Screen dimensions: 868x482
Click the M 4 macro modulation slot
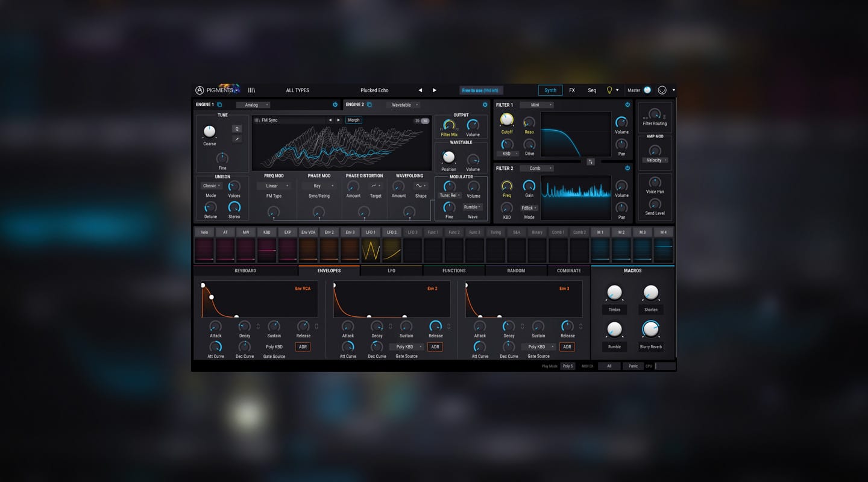tap(663, 246)
